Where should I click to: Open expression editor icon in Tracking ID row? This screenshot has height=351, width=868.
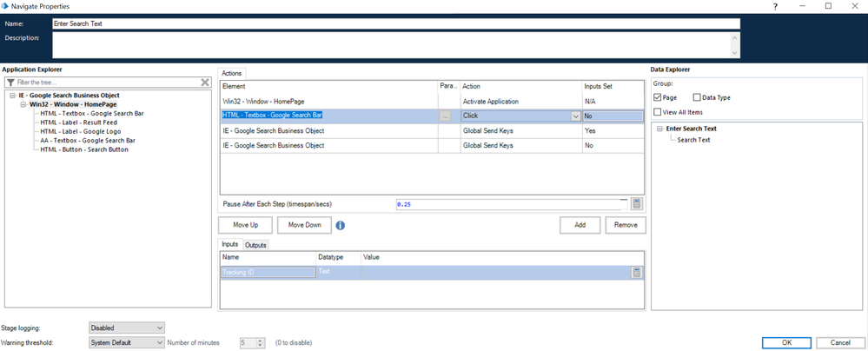[637, 272]
